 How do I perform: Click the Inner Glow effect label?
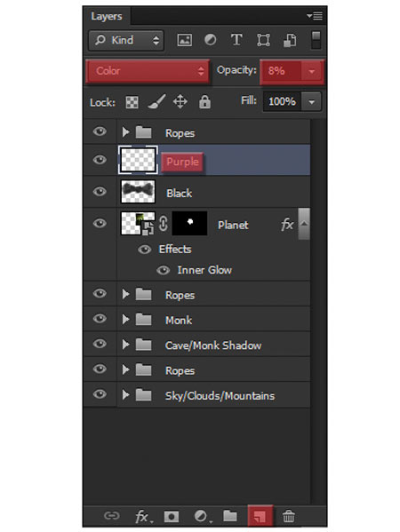[204, 270]
